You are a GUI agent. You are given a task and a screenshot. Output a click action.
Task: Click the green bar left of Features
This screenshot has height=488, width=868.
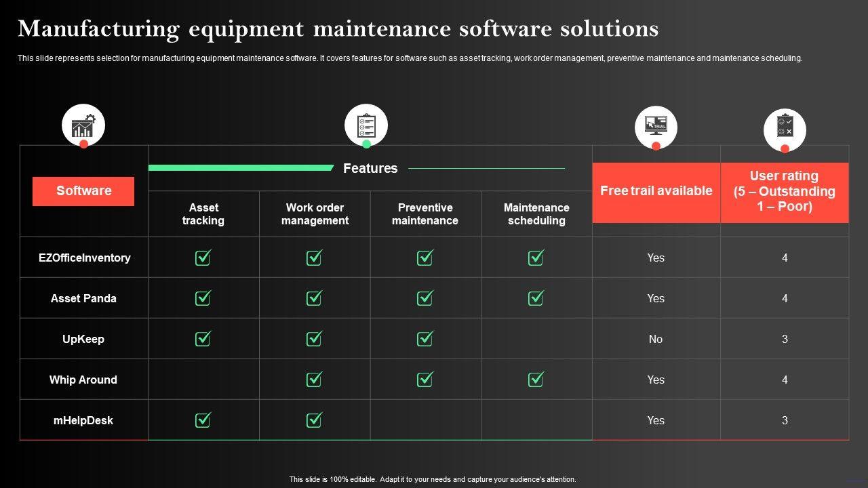click(x=241, y=167)
